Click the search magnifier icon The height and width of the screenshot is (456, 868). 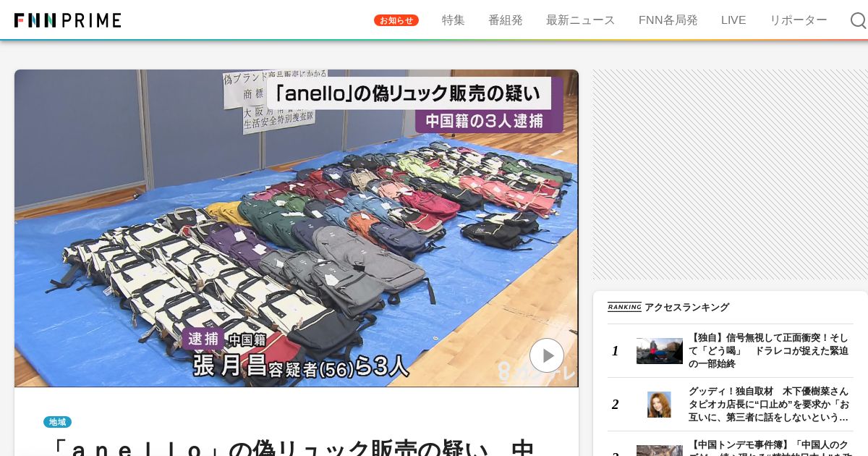859,20
